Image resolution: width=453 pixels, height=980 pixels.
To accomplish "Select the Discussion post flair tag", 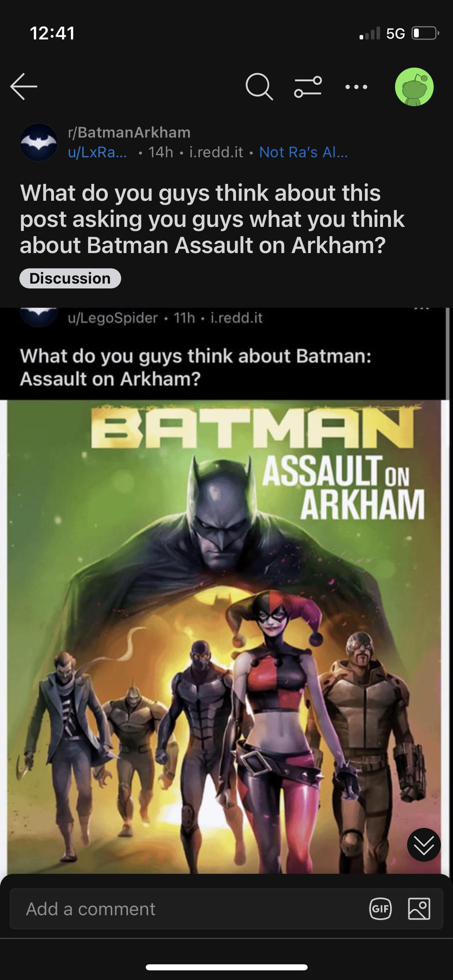I will (70, 278).
